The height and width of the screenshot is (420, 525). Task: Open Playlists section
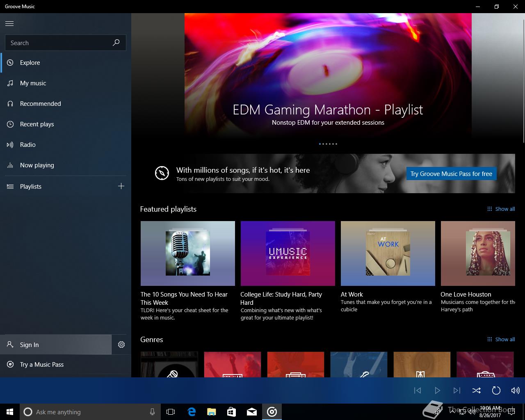[56, 187]
